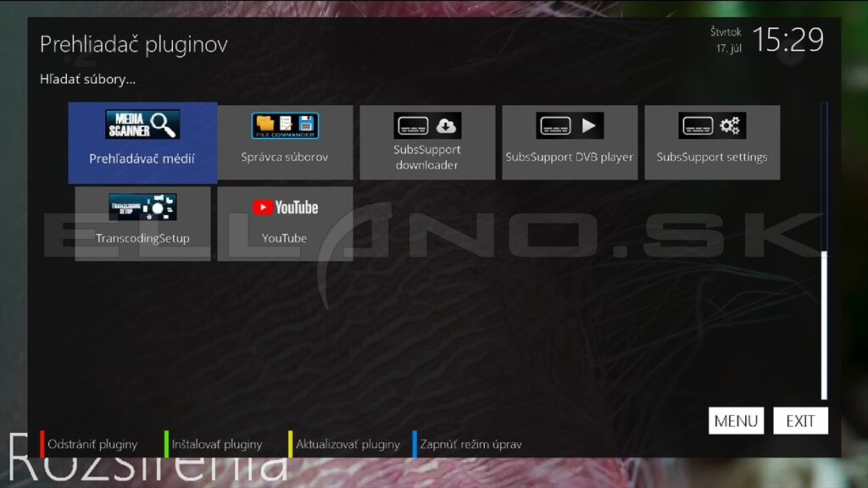
Task: Choose the green Inštalovať pluginy option
Action: click(x=216, y=444)
